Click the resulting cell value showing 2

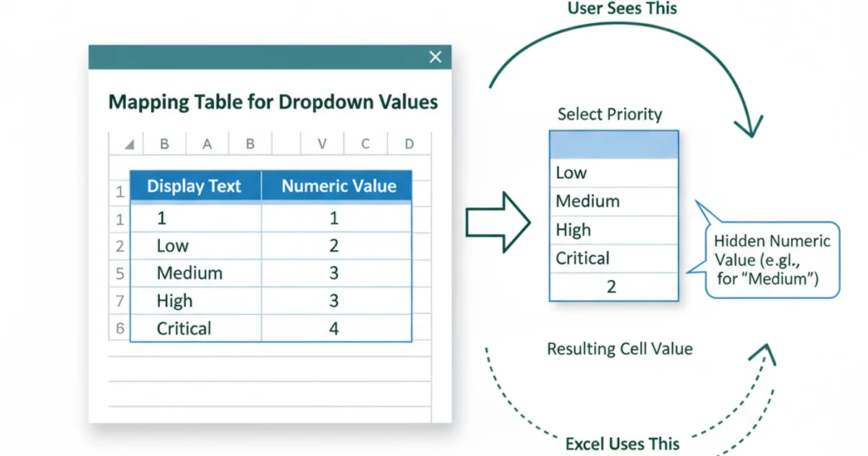click(x=612, y=285)
